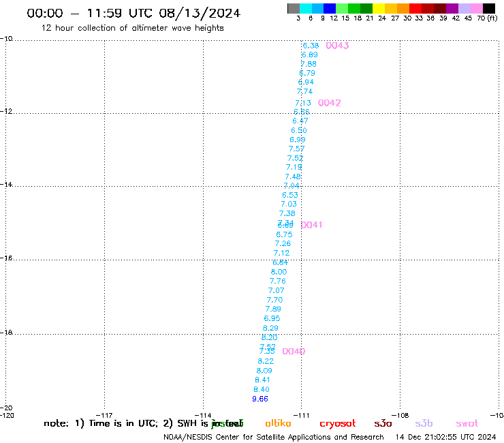Click the red 'cryosat' satellite label
Viewport: 504px width, 443px height.
[338, 424]
